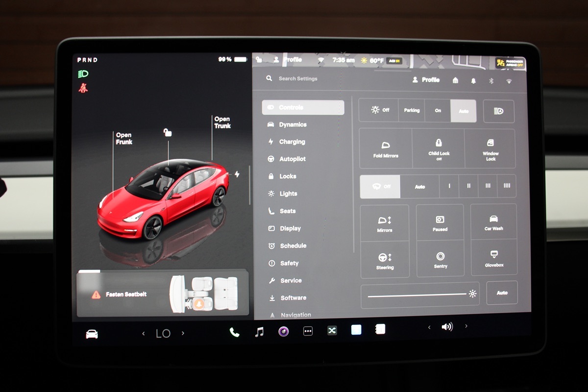Toggle the Window Lock
The height and width of the screenshot is (392, 588).
click(490, 148)
